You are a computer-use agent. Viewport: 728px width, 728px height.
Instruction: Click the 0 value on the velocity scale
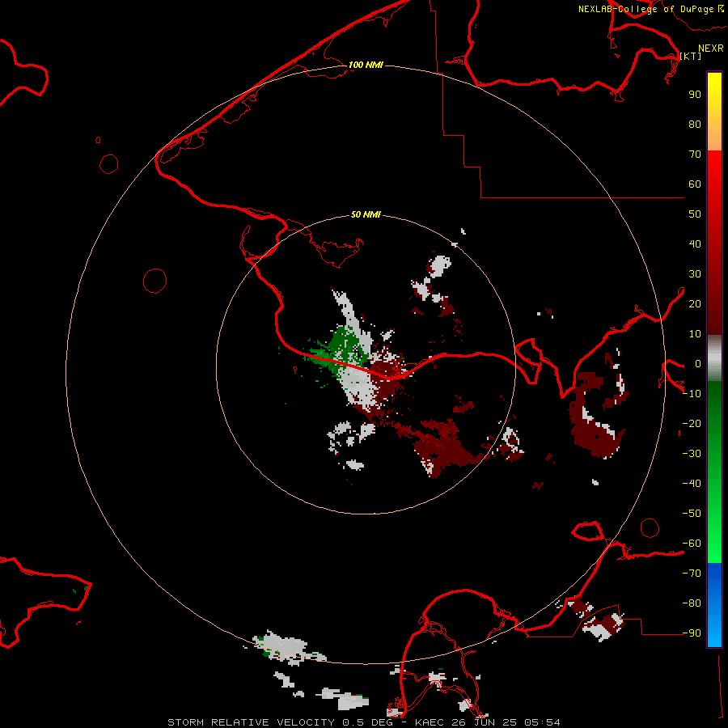[698, 363]
